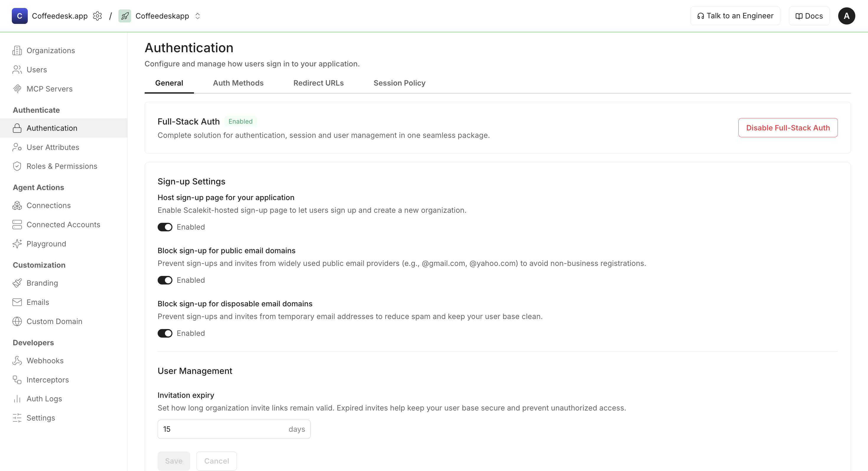Open the Docs link in header
The height and width of the screenshot is (471, 868).
pos(809,16)
